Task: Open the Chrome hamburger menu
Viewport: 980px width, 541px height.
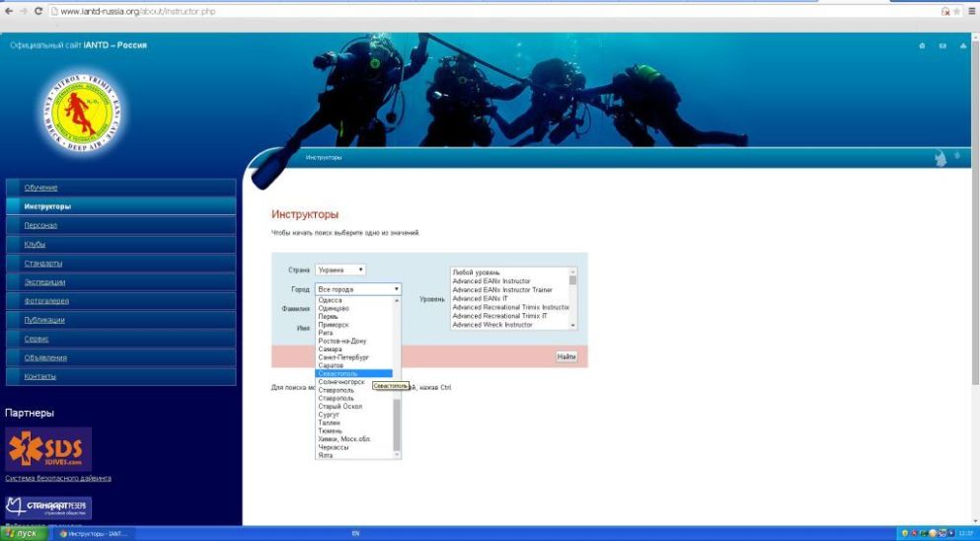Action: [970, 11]
